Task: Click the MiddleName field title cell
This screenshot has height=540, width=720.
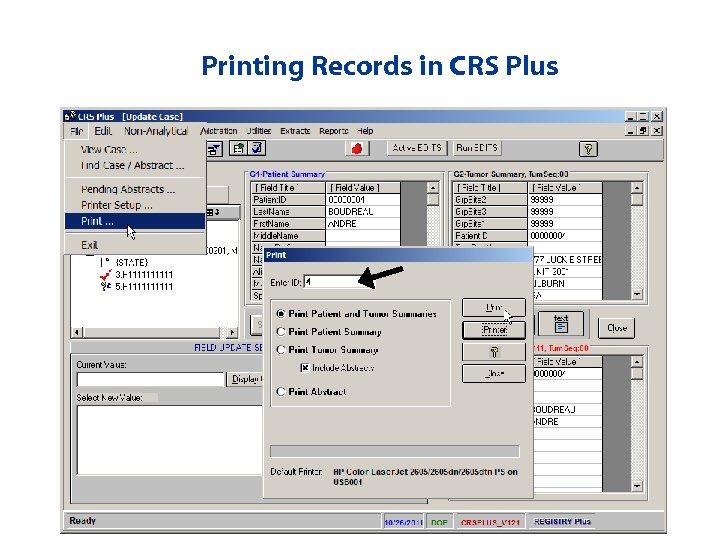Action: 288,236
